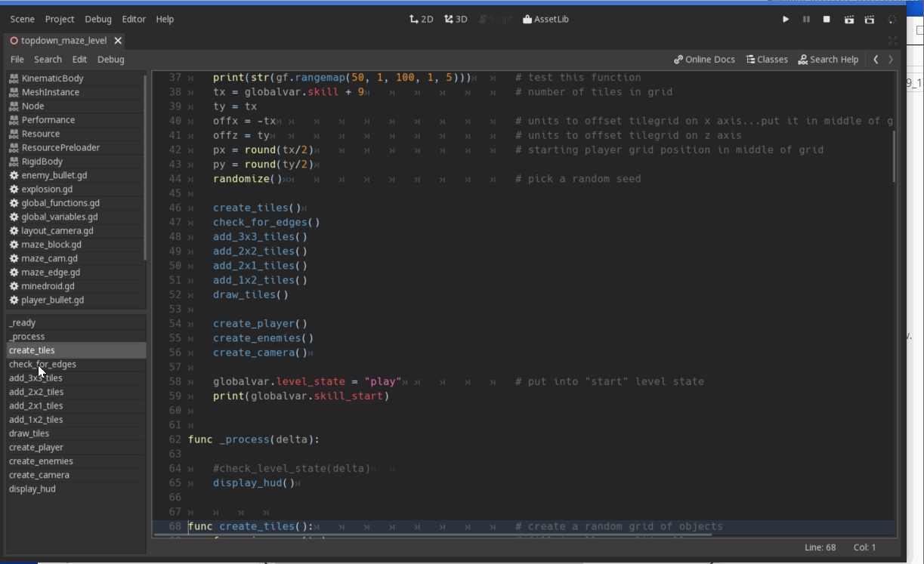The width and height of the screenshot is (924, 564).
Task: Open enemy_bullet.gd script
Action: click(75, 175)
